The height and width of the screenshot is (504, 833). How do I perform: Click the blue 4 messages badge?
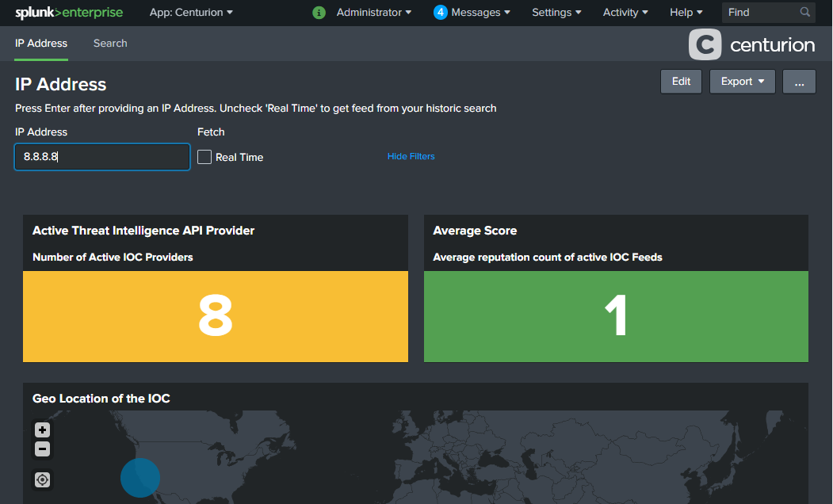441,13
